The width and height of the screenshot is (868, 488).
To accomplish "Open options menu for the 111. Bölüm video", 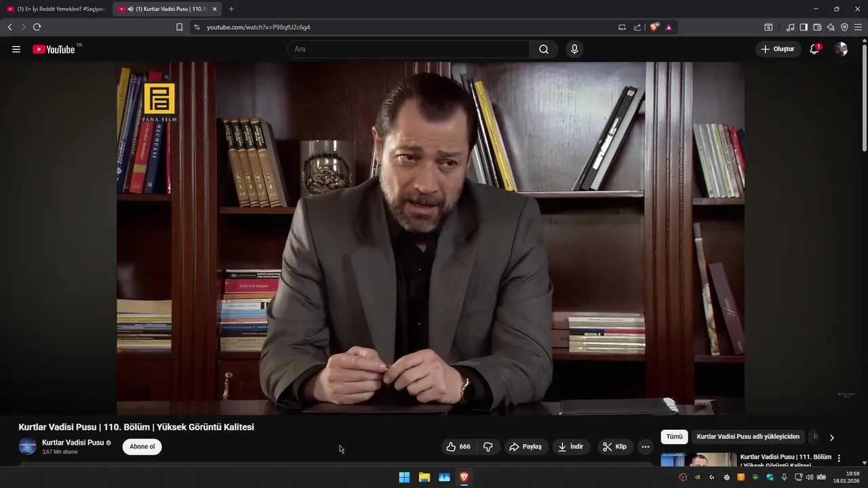I will [839, 458].
